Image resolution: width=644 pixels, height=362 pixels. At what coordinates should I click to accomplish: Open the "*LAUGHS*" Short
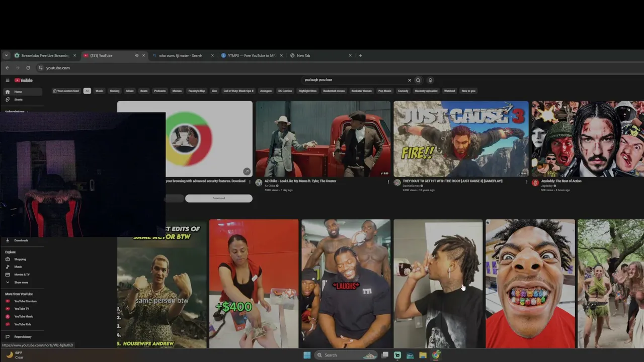(346, 284)
